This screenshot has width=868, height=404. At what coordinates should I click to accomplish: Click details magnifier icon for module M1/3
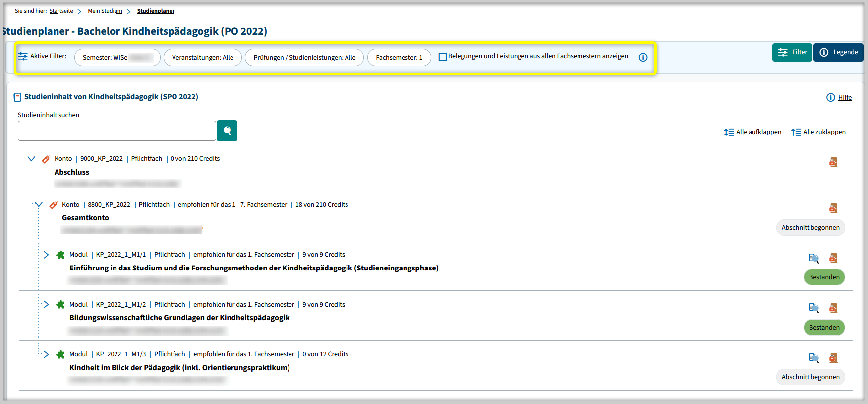pyautogui.click(x=814, y=358)
